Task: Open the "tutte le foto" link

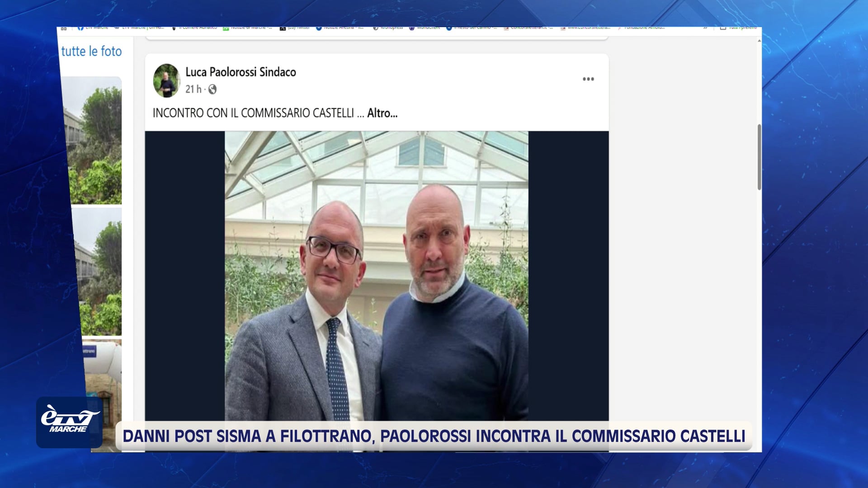Action: [x=91, y=52]
